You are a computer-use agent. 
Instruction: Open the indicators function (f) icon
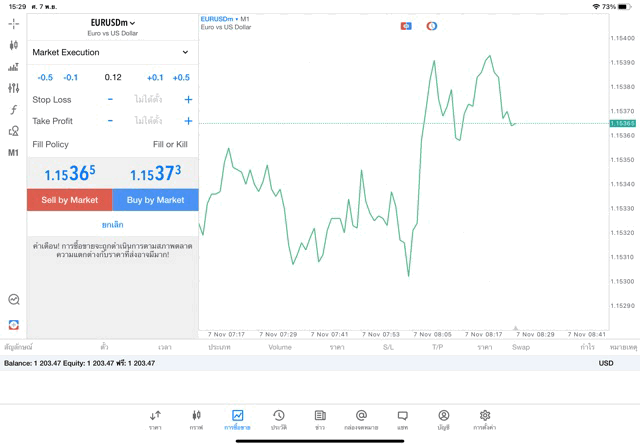click(13, 110)
